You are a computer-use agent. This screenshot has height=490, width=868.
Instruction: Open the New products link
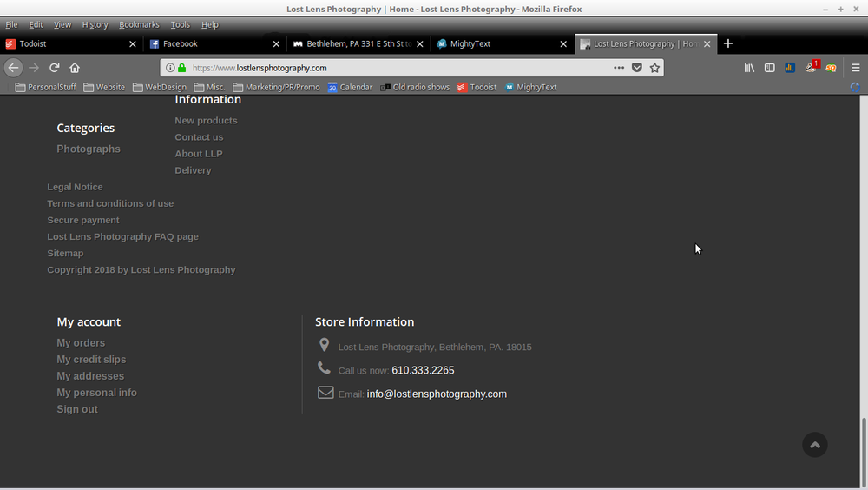point(206,120)
